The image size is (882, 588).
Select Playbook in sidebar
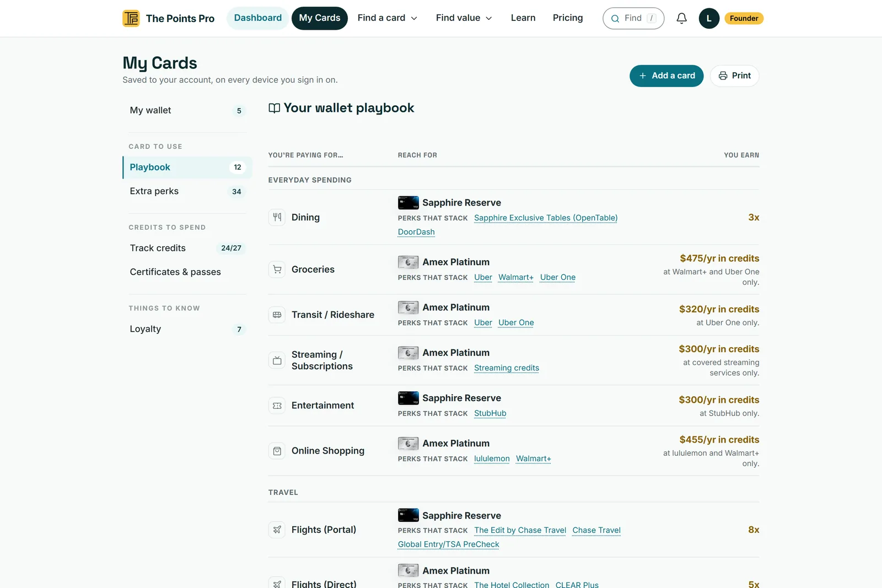tap(187, 168)
